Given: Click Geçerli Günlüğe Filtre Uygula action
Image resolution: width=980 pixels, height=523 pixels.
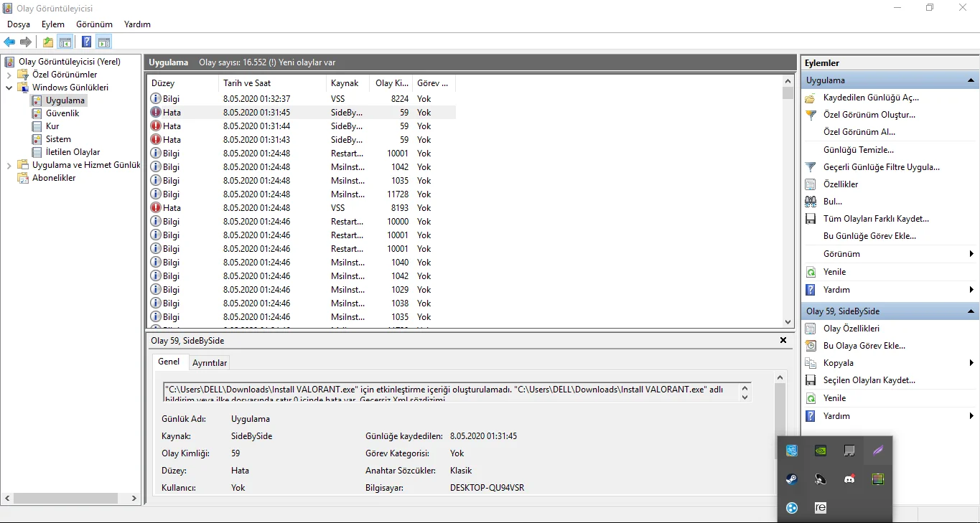Looking at the screenshot, I should (882, 167).
